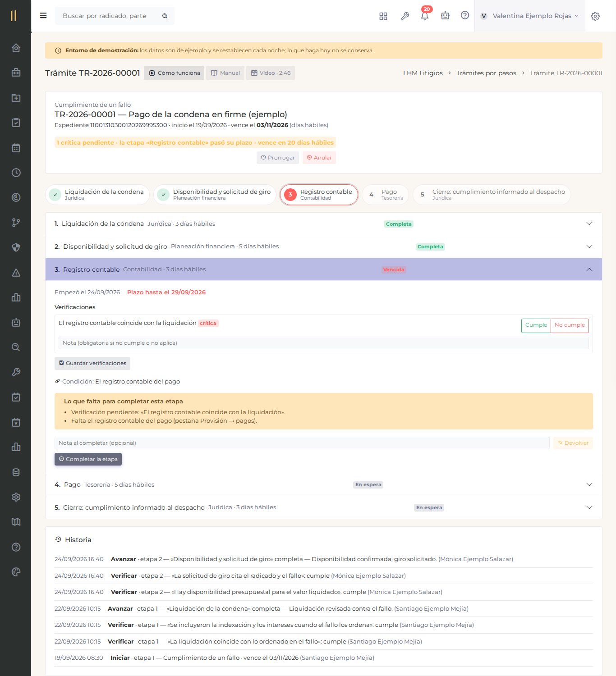Focus the Nota al completar input
Viewport: 616px width, 676px height.
(x=302, y=443)
